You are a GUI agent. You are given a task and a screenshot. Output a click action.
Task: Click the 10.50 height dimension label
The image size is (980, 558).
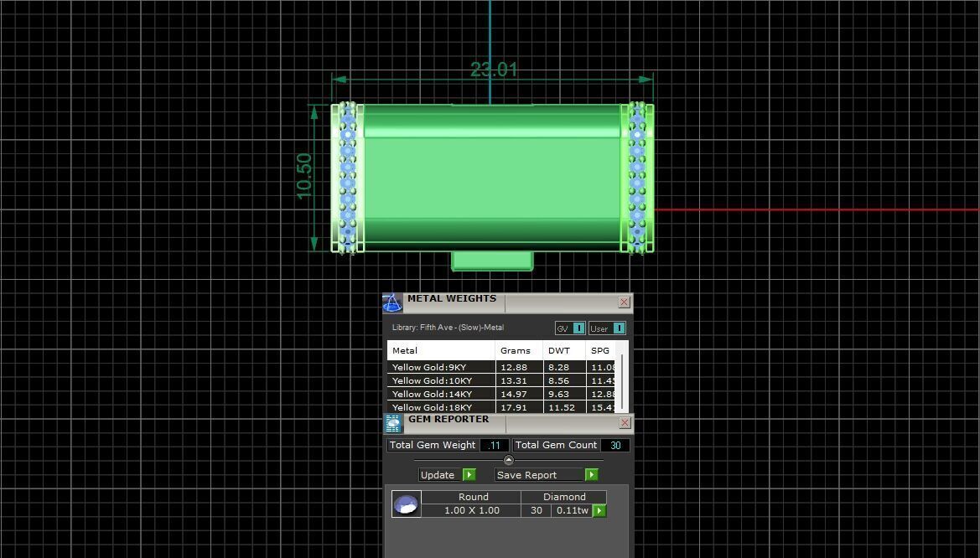[x=304, y=176]
